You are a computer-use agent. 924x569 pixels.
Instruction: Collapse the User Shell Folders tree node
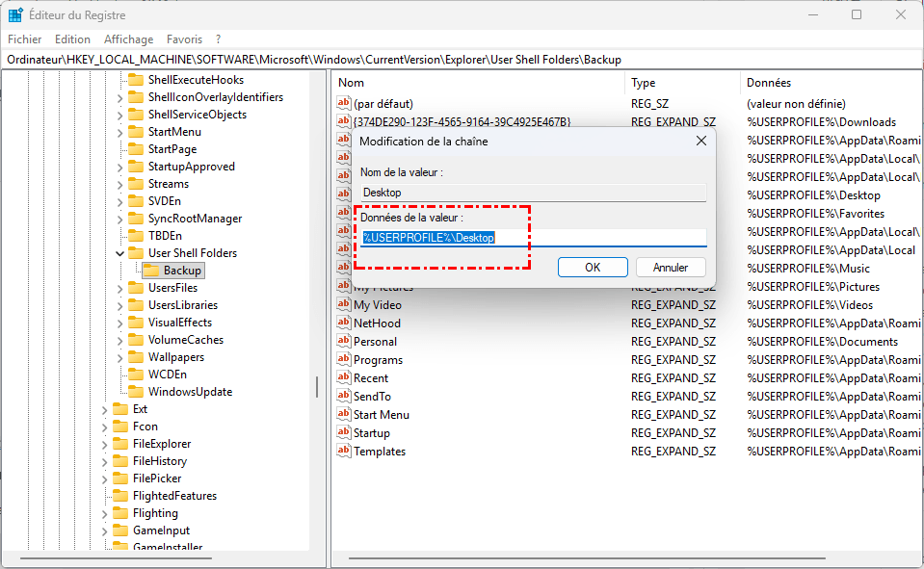coord(119,253)
